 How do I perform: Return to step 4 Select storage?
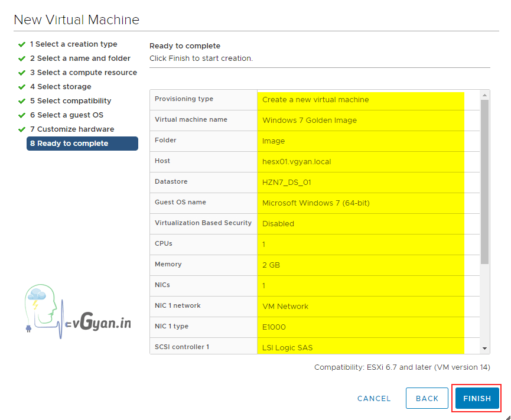tap(60, 87)
